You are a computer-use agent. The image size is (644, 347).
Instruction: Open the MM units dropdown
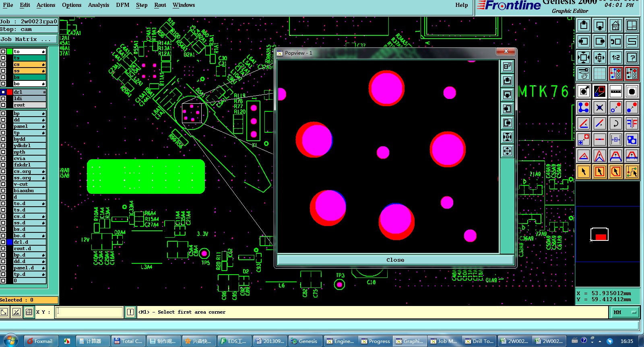pyautogui.click(x=625, y=312)
